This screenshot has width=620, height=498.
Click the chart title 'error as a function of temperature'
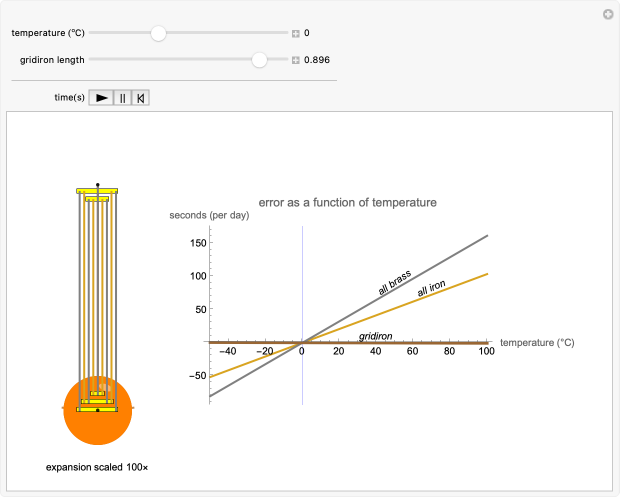pyautogui.click(x=348, y=203)
